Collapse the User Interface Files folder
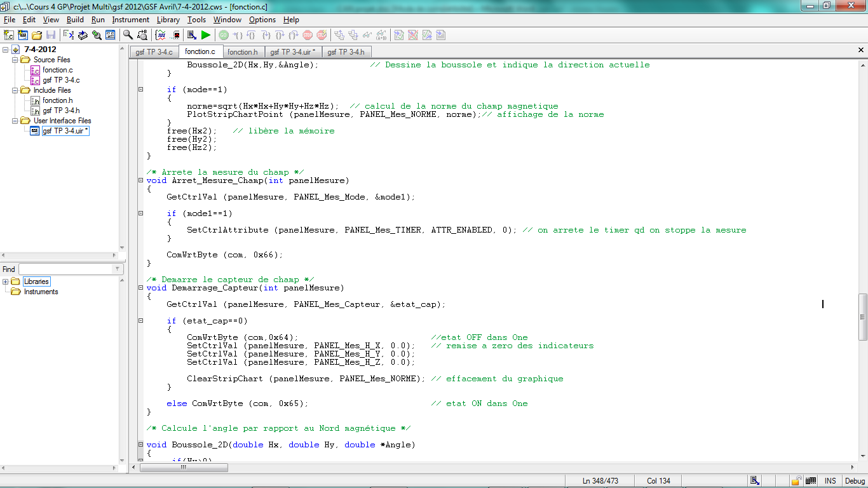 [x=16, y=121]
